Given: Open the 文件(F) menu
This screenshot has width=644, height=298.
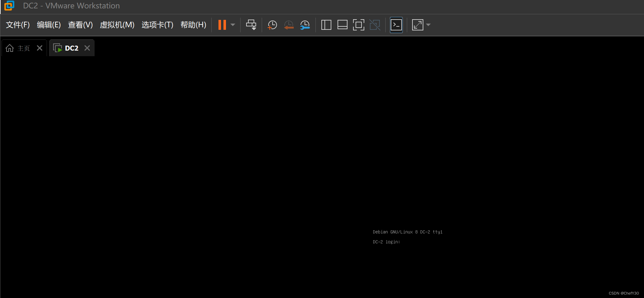Looking at the screenshot, I should click(18, 25).
